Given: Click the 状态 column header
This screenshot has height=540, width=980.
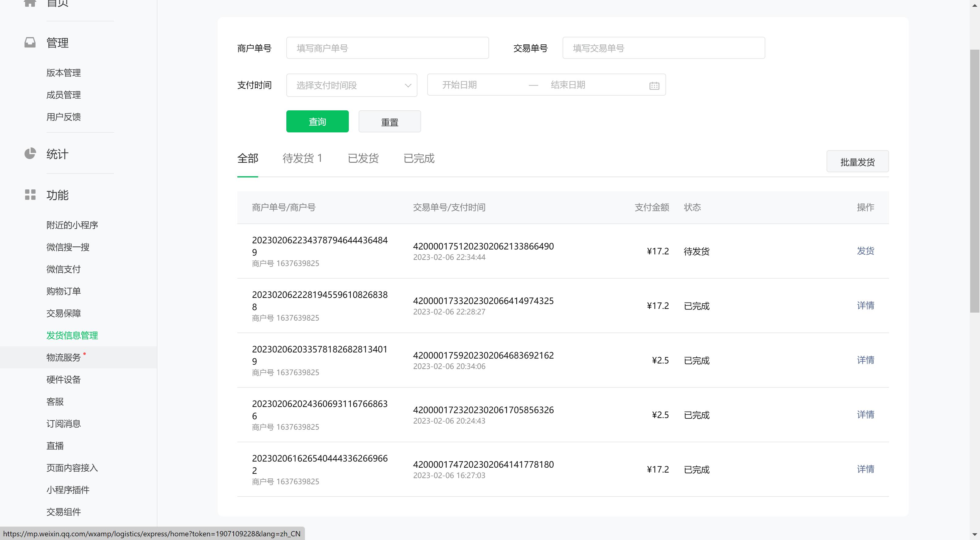Looking at the screenshot, I should (x=692, y=207).
